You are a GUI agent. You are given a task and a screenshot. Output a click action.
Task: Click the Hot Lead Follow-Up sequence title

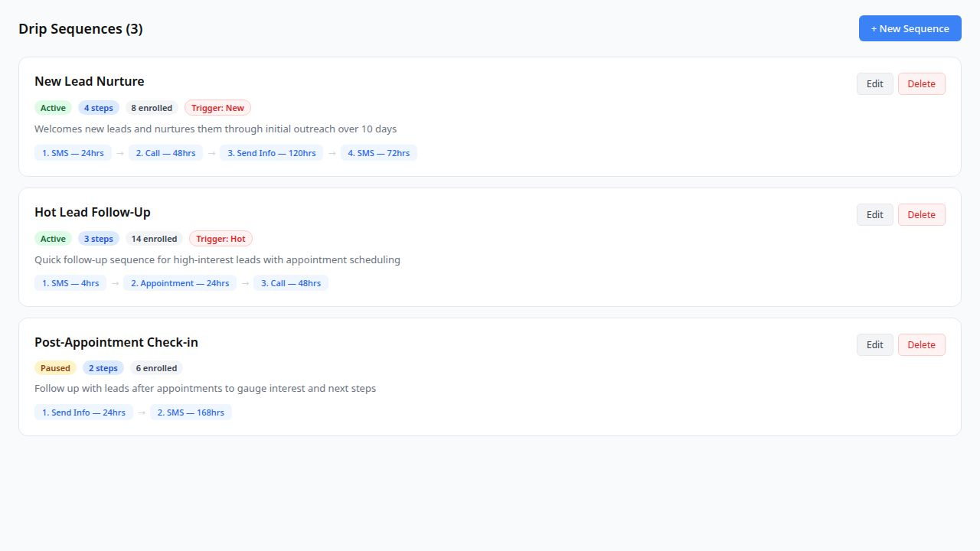(92, 212)
